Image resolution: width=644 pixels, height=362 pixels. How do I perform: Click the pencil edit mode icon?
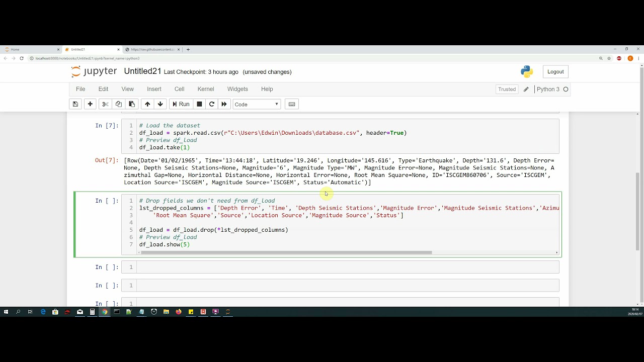[526, 89]
